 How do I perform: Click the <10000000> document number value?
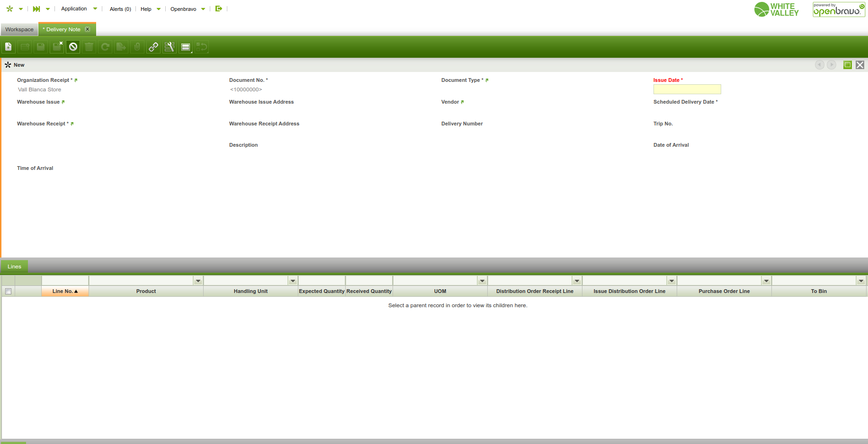click(x=246, y=89)
